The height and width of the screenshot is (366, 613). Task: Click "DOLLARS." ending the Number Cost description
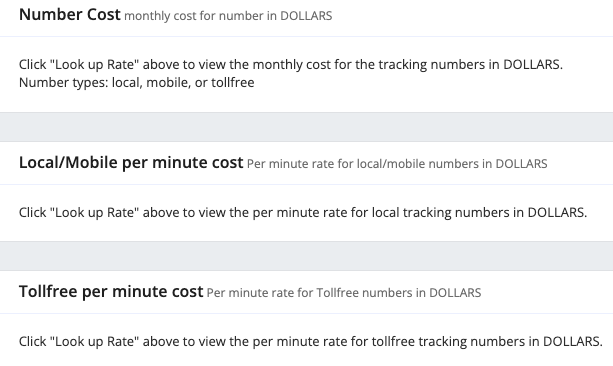533,65
